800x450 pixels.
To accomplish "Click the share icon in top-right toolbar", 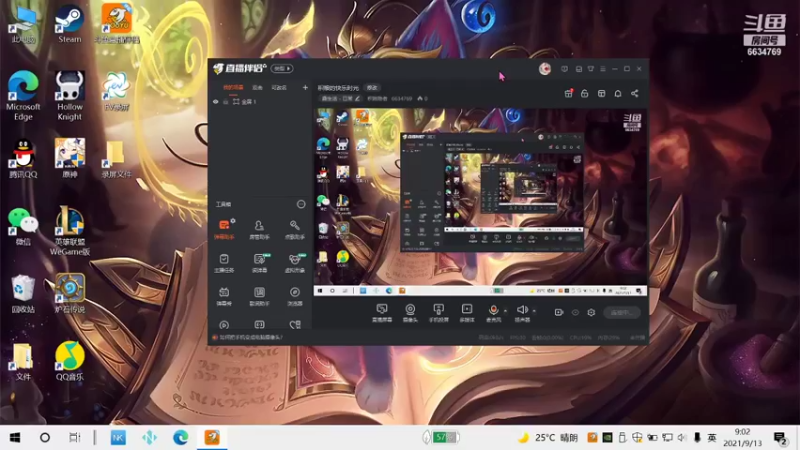I will [635, 93].
